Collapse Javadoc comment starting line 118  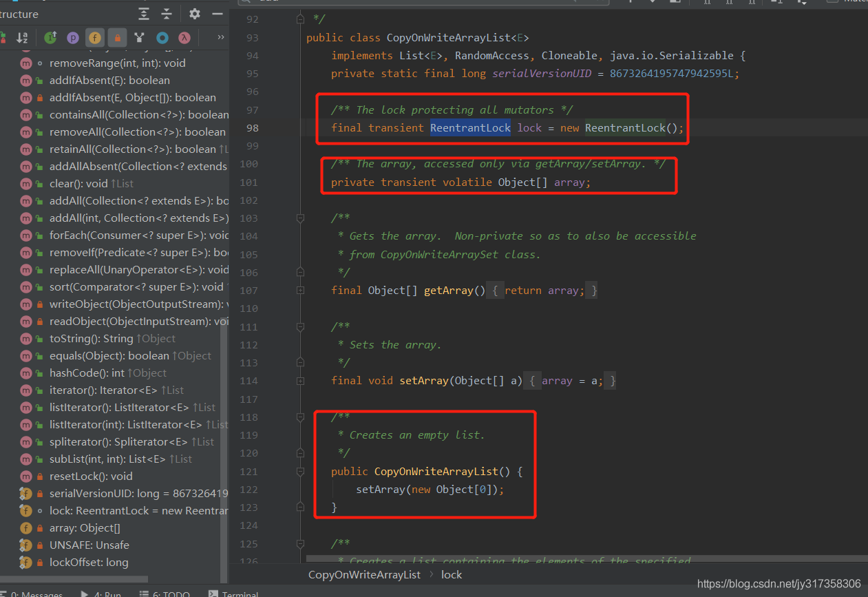[x=300, y=417]
